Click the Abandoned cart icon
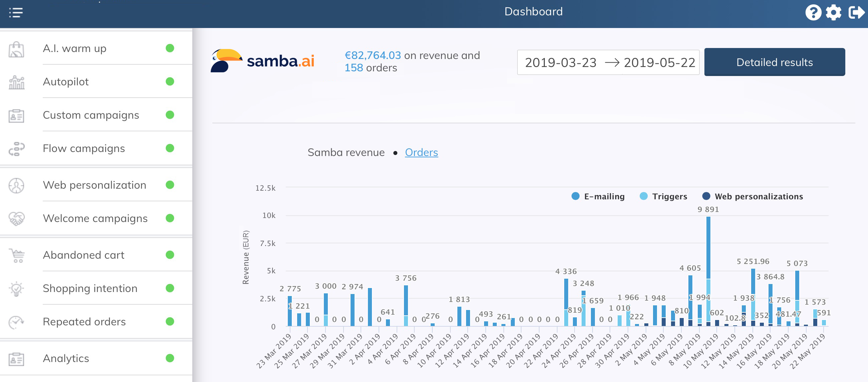The height and width of the screenshot is (382, 868). (16, 255)
